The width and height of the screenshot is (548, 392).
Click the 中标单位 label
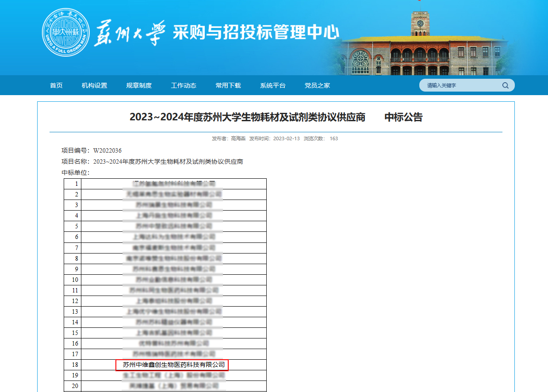76,173
